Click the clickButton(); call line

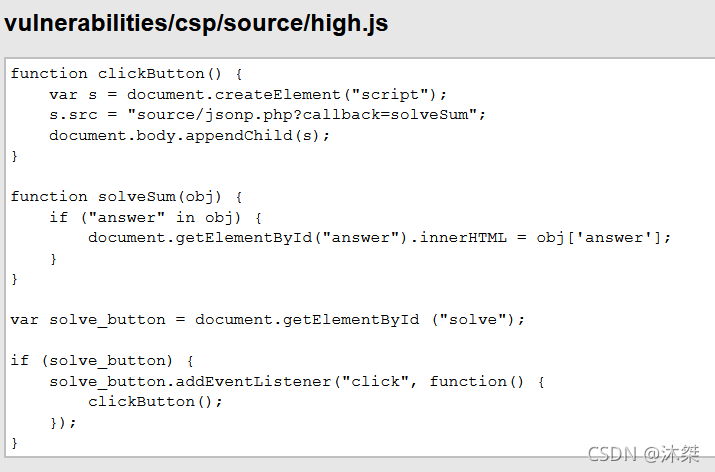click(155, 402)
